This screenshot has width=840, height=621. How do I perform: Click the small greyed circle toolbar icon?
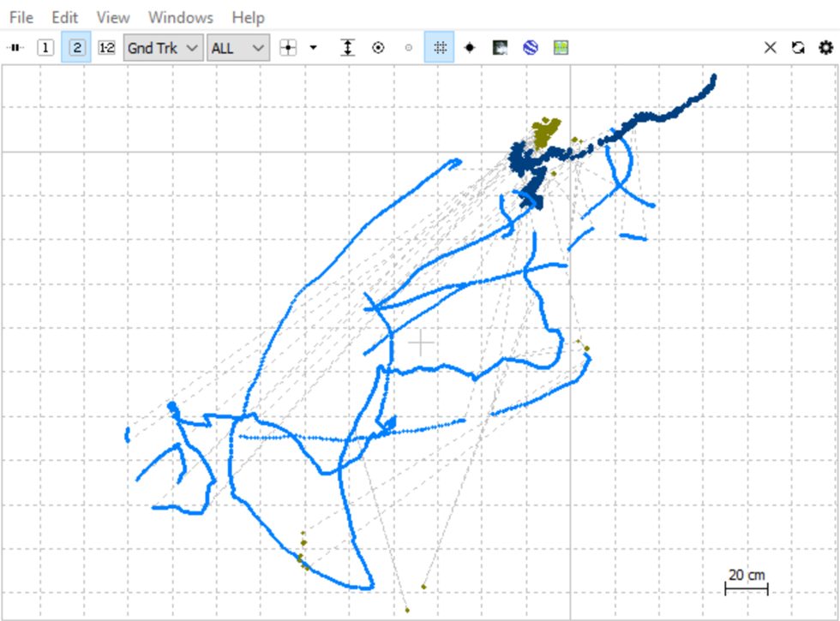click(409, 48)
